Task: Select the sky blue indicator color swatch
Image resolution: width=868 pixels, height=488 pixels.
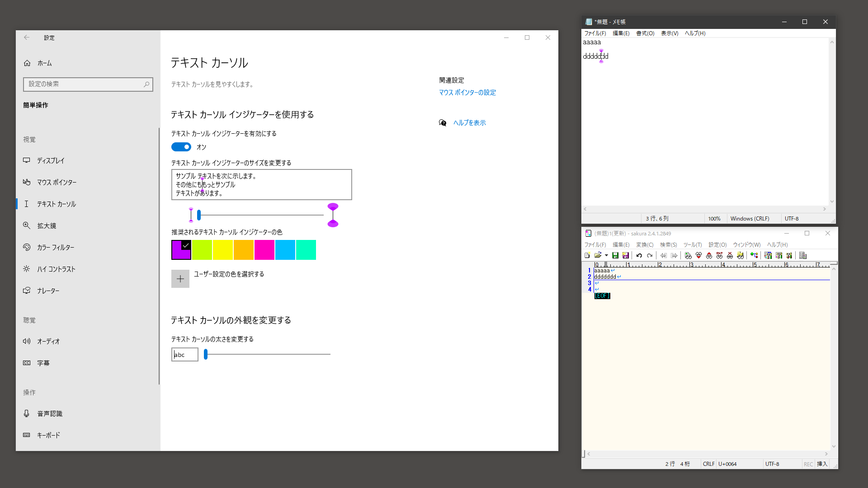Action: click(285, 250)
